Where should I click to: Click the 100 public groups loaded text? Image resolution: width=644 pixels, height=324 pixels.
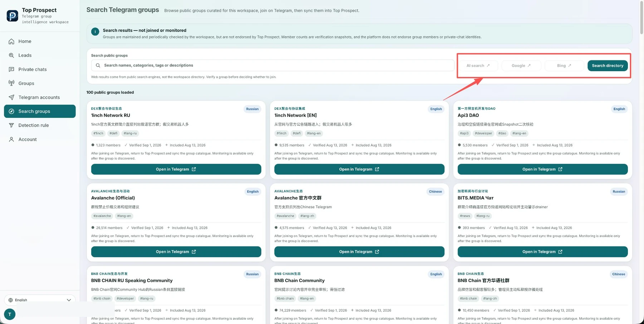click(x=110, y=92)
